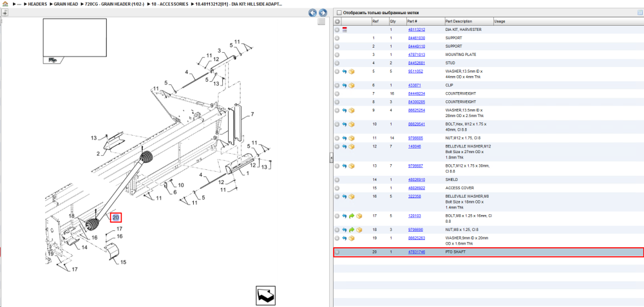
Task: Open previous diagram with left arrow button
Action: [312, 13]
